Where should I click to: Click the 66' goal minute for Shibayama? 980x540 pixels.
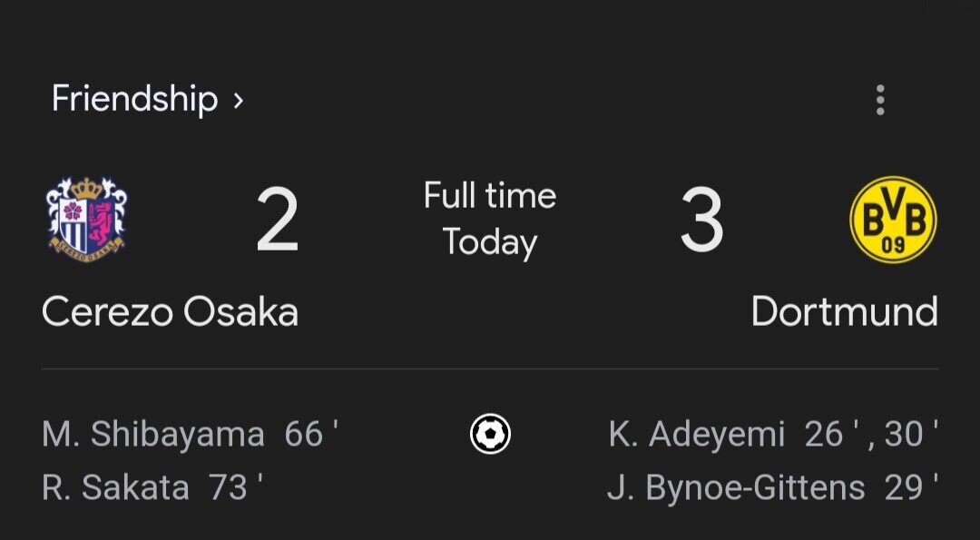(311, 435)
